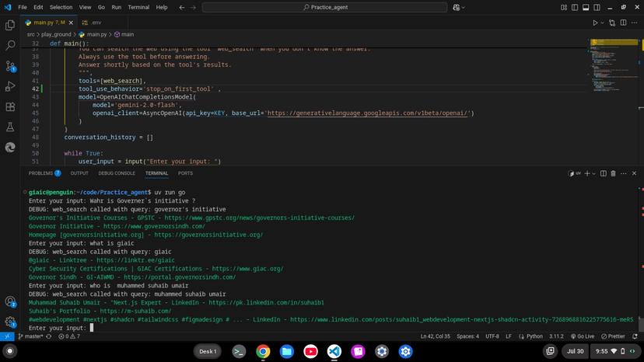This screenshot has height=362, width=644.
Task: Open the Extensions view
Action: [10, 106]
